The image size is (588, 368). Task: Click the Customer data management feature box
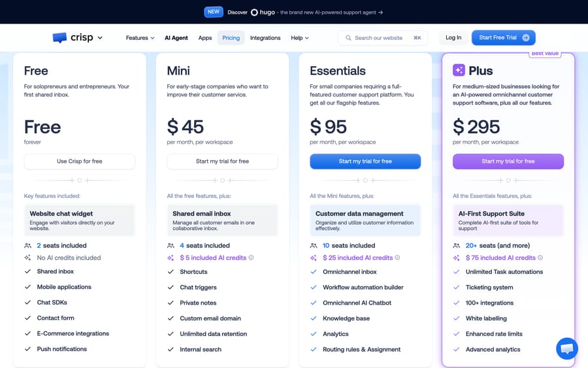[365, 220]
